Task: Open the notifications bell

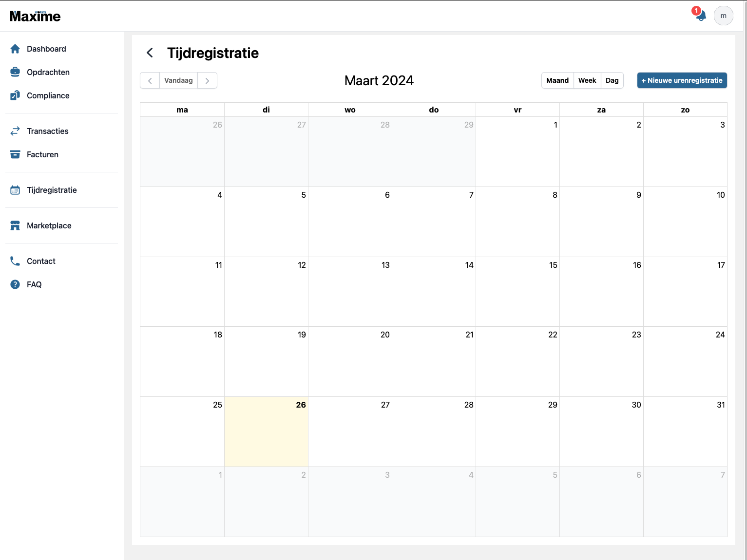Action: (x=701, y=15)
